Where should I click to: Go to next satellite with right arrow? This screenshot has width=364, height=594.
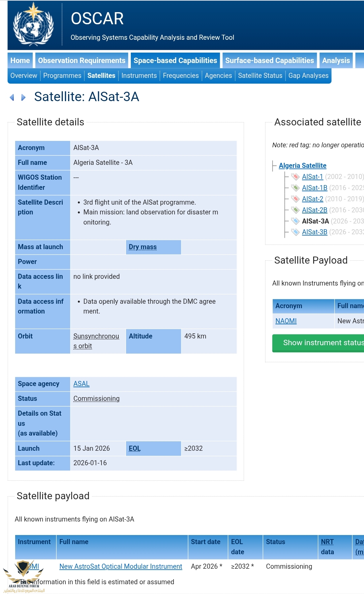point(23,97)
